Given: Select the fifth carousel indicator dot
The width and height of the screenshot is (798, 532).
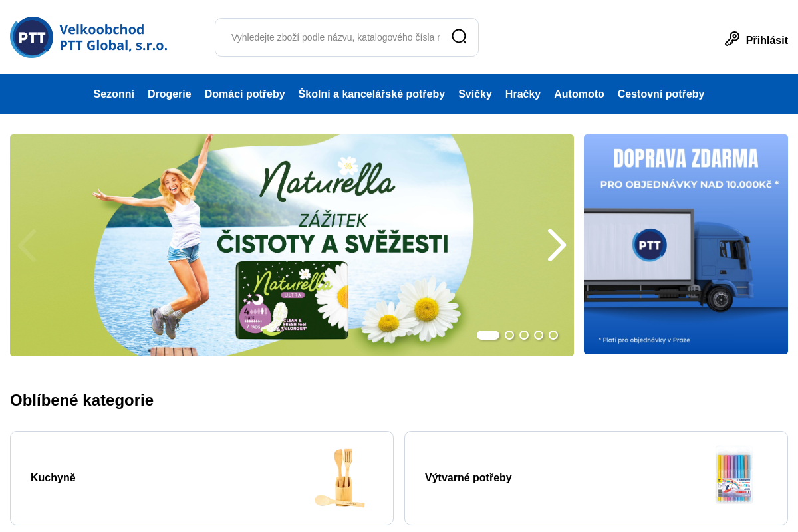Looking at the screenshot, I should (x=553, y=335).
